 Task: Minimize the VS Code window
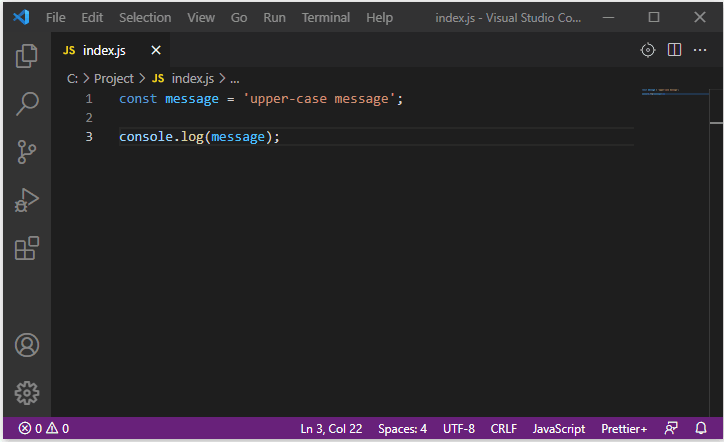click(609, 18)
